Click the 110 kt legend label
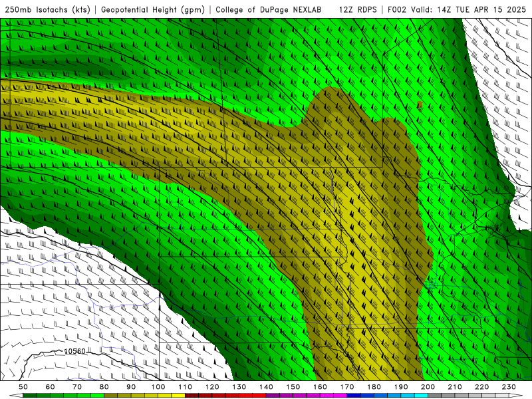This screenshot has height=399, width=532. (186, 387)
